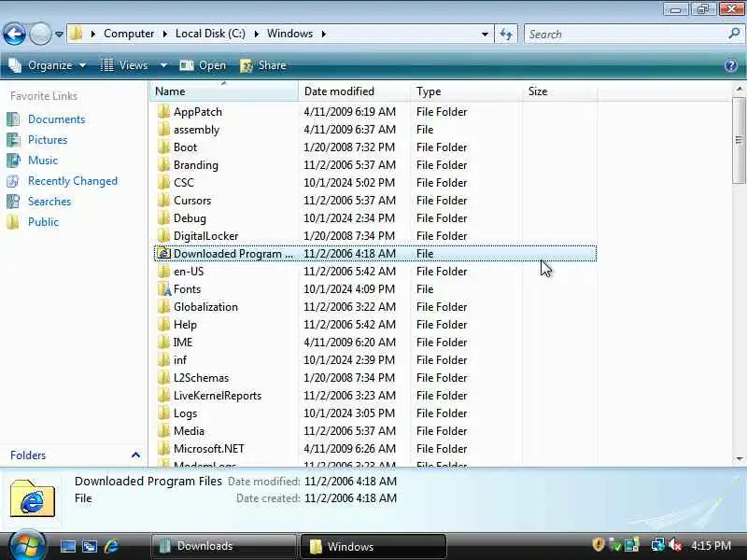Image resolution: width=747 pixels, height=560 pixels.
Task: Click the scrollbar up arrow
Action: [x=739, y=89]
